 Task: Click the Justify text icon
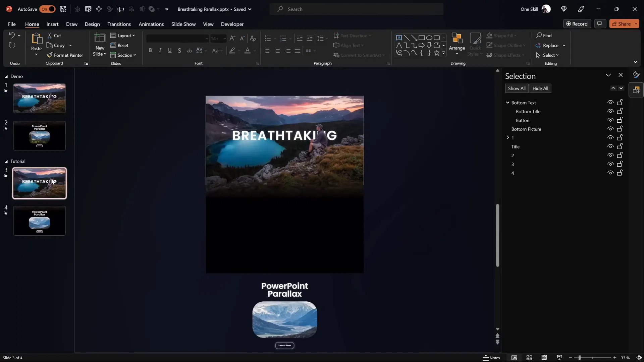click(298, 50)
